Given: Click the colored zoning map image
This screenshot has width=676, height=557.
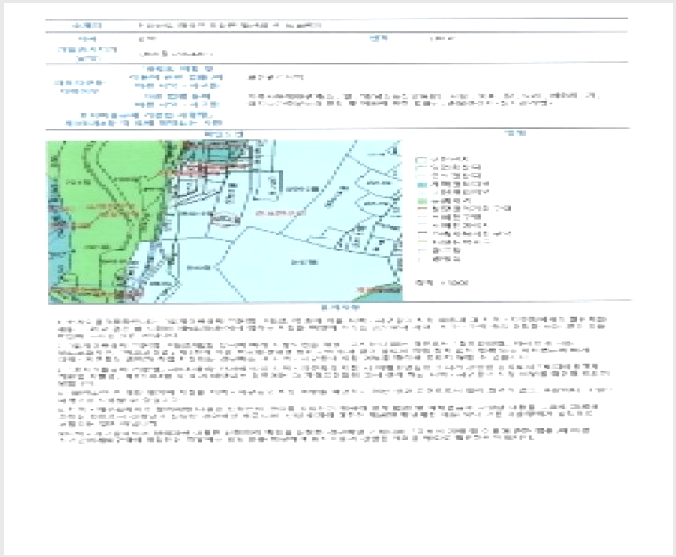Looking at the screenshot, I should click(x=225, y=221).
